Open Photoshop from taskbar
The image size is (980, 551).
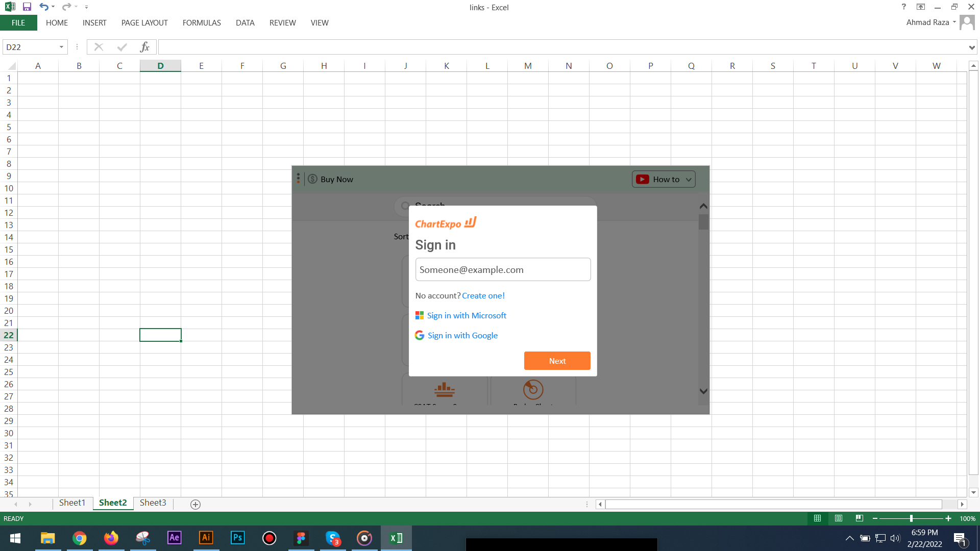(238, 538)
